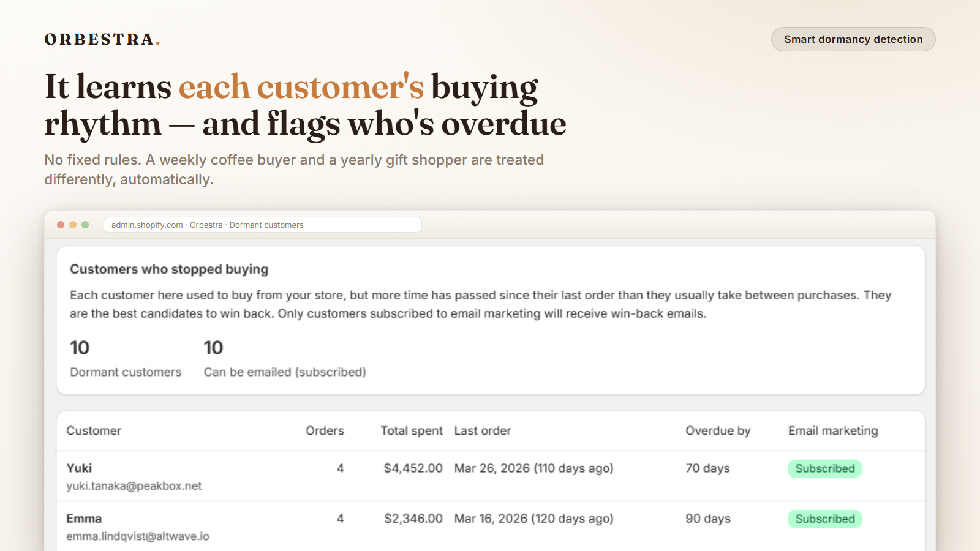Click yuki.tanaka@peakbox.net email address

tap(134, 485)
